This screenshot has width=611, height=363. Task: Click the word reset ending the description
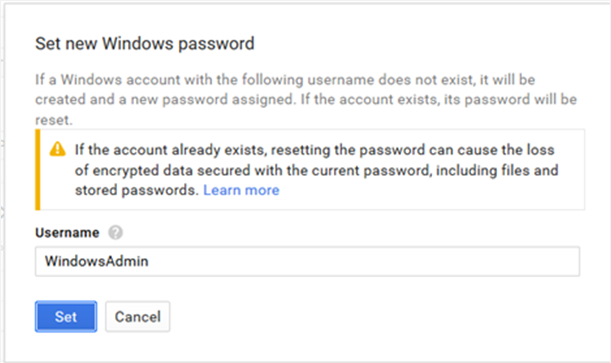[54, 120]
